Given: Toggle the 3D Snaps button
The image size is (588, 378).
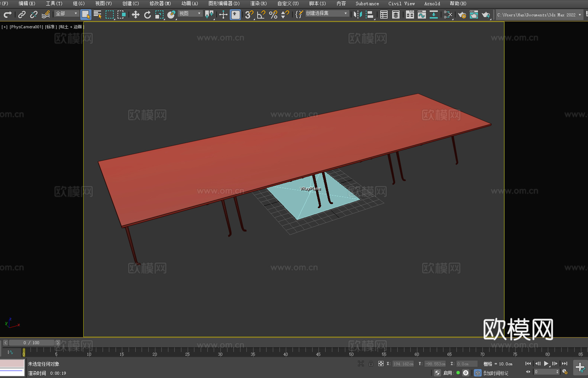Looking at the screenshot, I should (249, 14).
